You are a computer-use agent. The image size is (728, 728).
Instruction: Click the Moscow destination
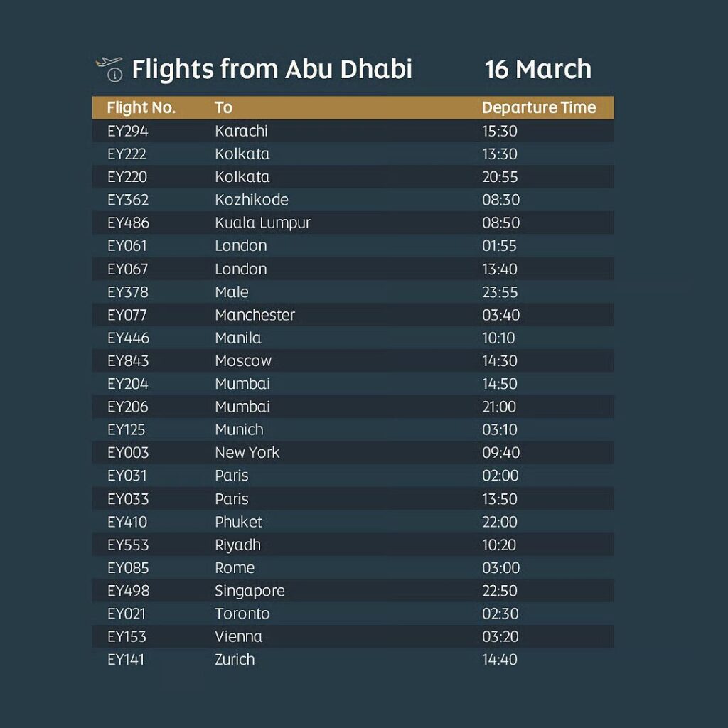[x=243, y=361]
